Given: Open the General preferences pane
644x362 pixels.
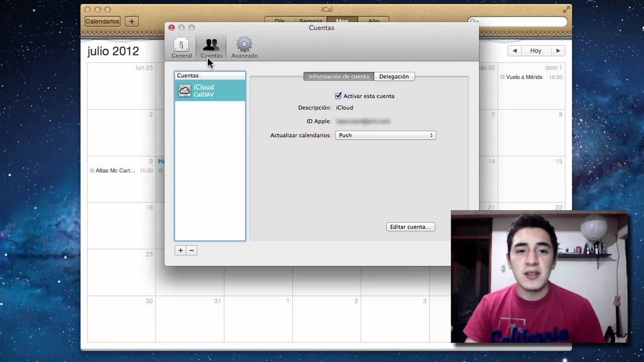Looking at the screenshot, I should point(181,48).
